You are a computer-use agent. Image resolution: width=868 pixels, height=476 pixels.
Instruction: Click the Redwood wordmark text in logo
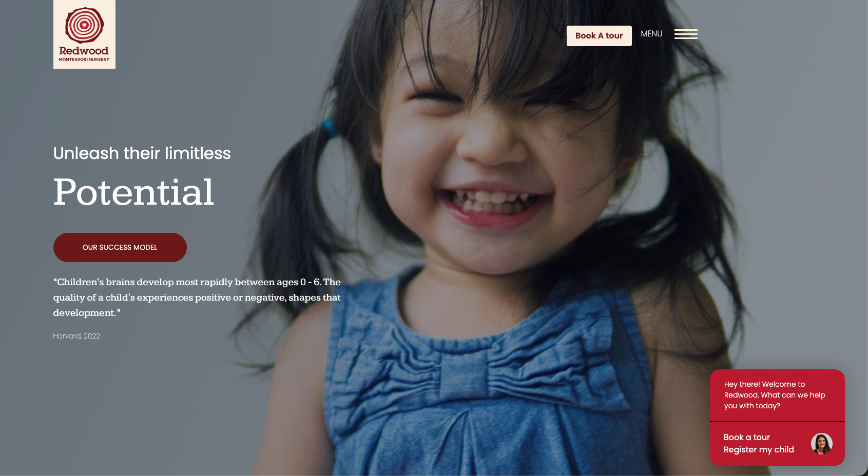click(x=84, y=51)
